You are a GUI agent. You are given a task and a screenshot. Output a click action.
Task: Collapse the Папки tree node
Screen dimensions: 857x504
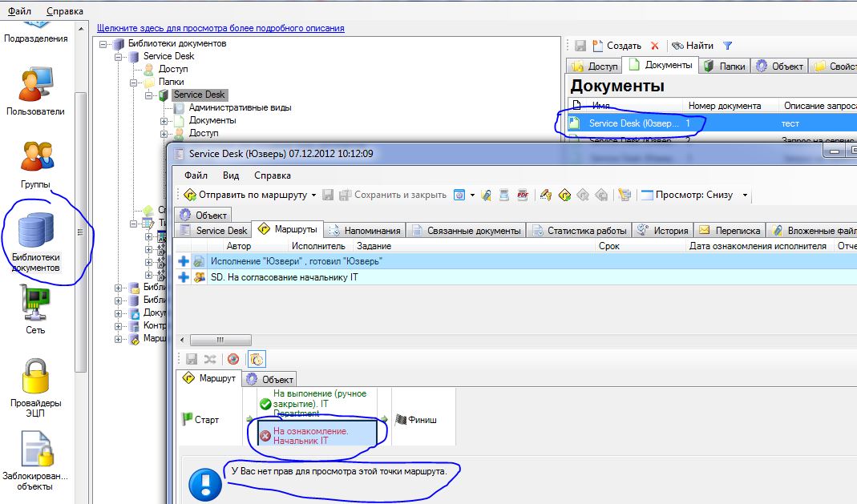(133, 82)
